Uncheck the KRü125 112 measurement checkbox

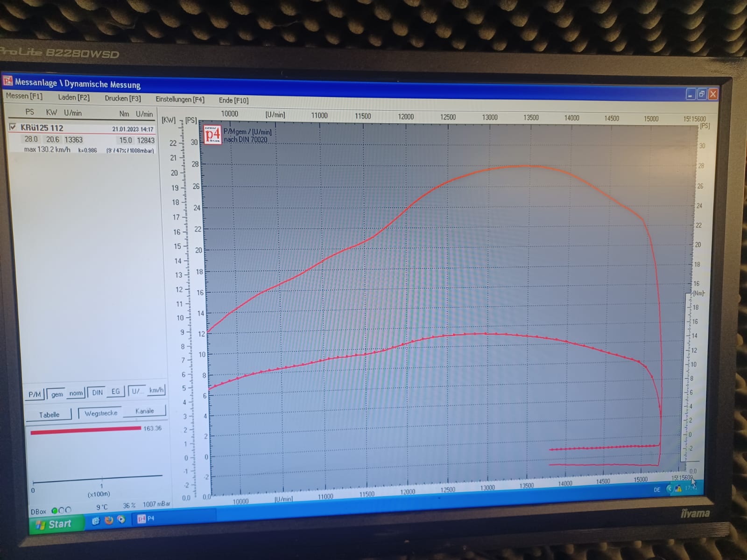tap(13, 126)
